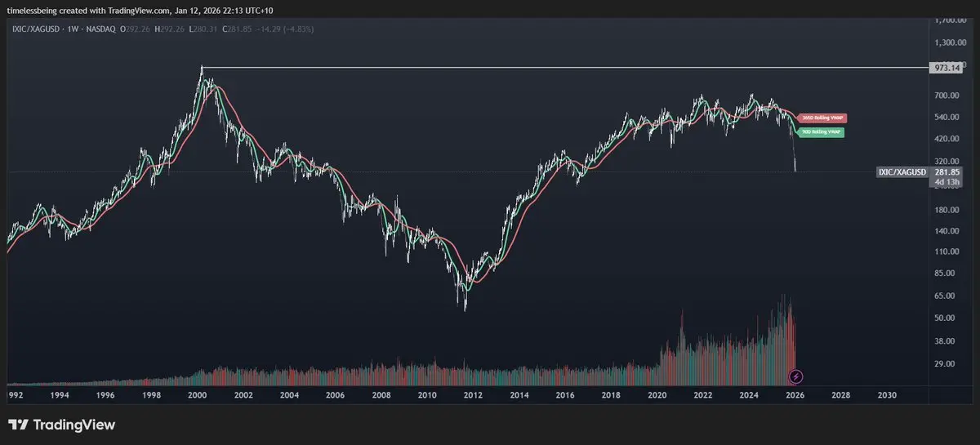
Task: Click the 180.00 price axis value
Action: (x=948, y=210)
